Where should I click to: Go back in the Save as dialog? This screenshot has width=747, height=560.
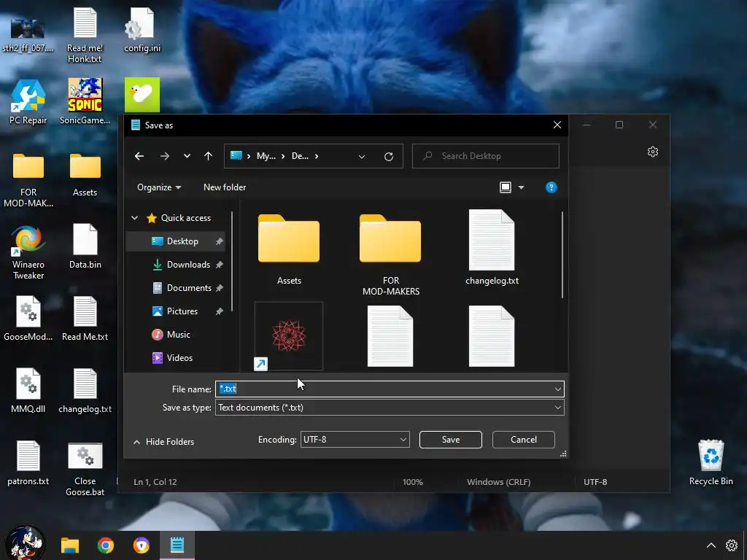click(x=139, y=156)
